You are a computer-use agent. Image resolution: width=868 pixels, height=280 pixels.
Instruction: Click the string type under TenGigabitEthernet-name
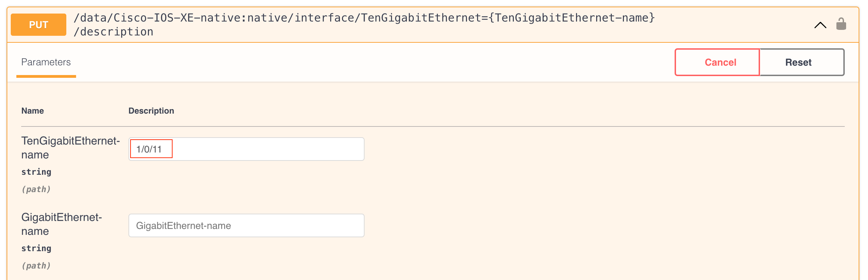point(36,172)
